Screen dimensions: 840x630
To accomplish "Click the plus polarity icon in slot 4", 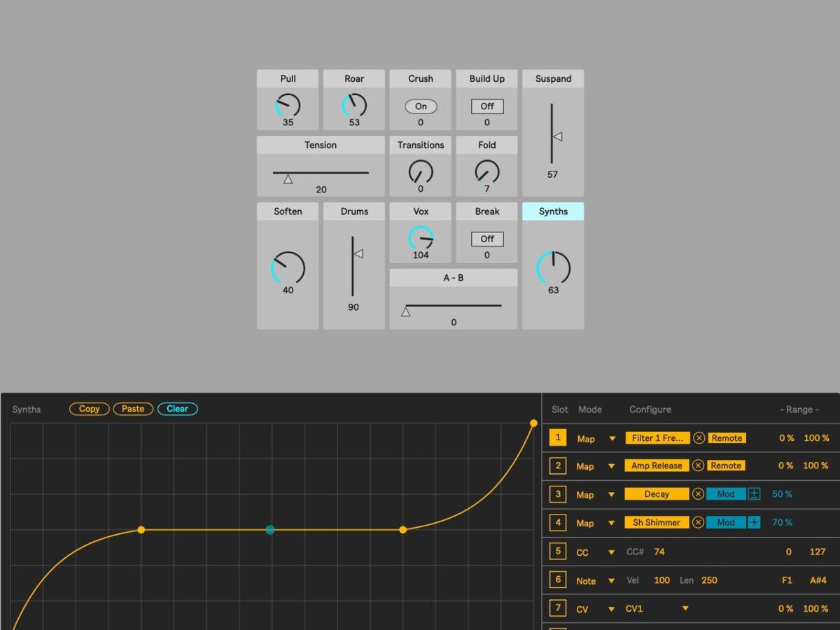I will click(754, 522).
